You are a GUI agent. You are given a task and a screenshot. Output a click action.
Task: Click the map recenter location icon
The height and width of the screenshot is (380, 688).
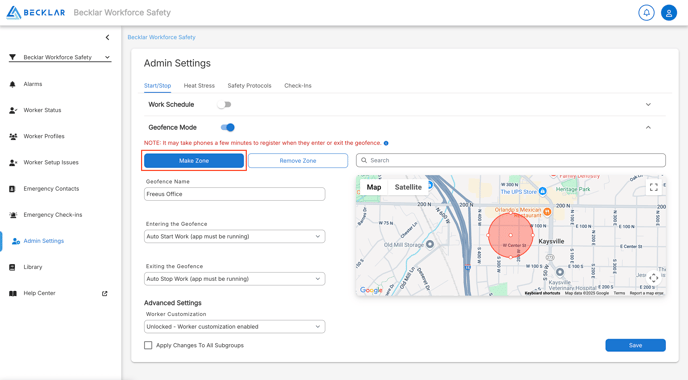[653, 278]
